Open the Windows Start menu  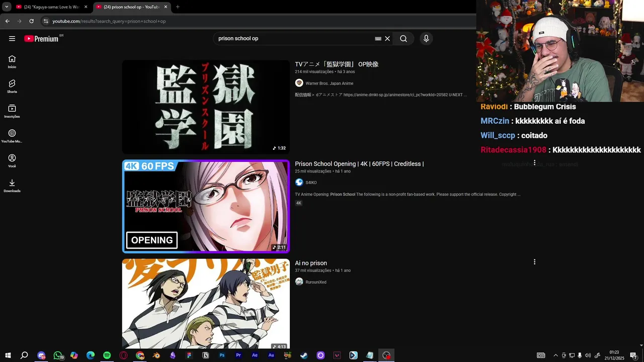click(x=8, y=355)
